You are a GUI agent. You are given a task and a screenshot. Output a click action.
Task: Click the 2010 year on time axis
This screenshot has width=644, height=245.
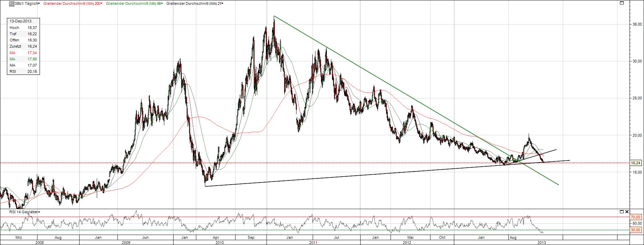[220, 242]
